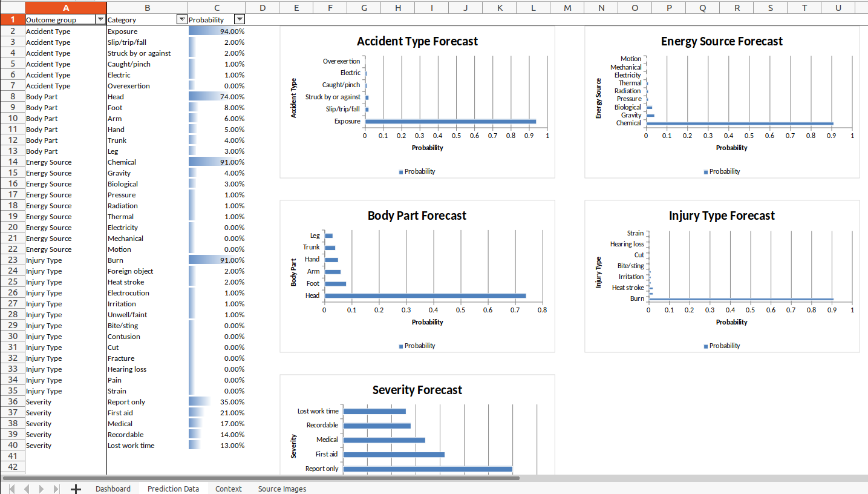The height and width of the screenshot is (494, 868).
Task: Select the Burn category cell
Action: pos(147,260)
